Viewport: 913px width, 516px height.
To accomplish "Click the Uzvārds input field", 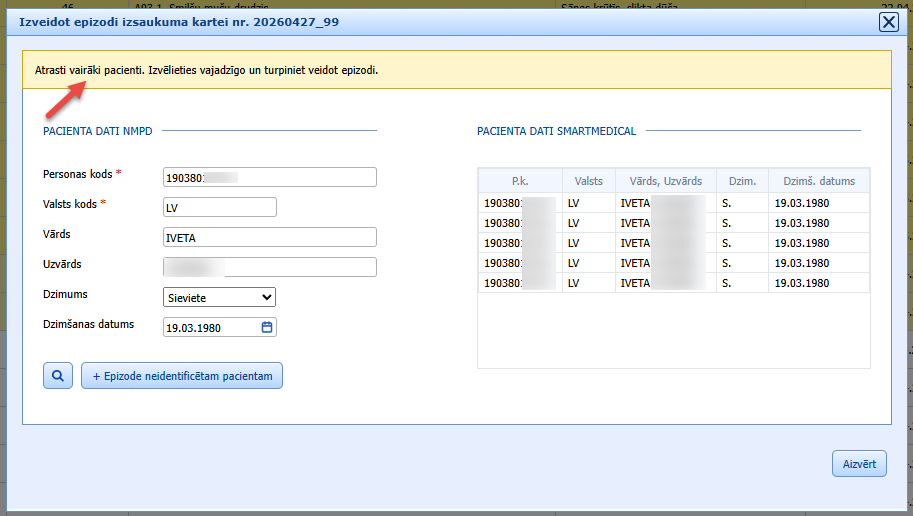I will (270, 267).
